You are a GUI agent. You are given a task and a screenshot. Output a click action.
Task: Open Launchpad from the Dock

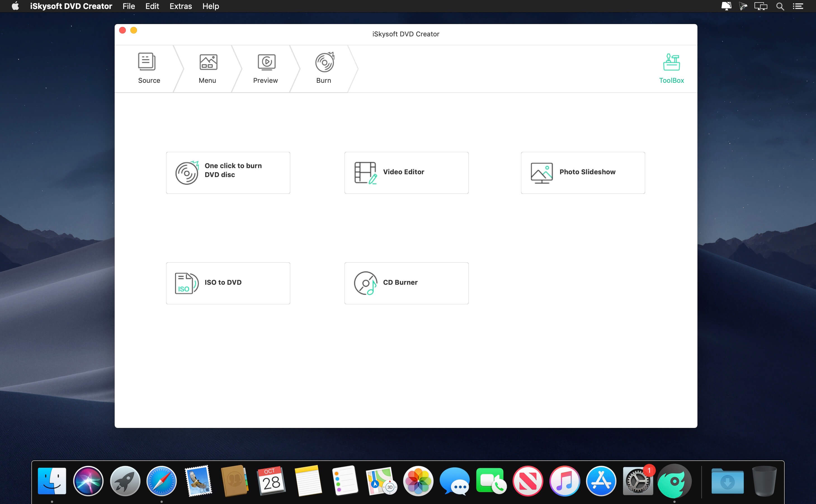[125, 481]
